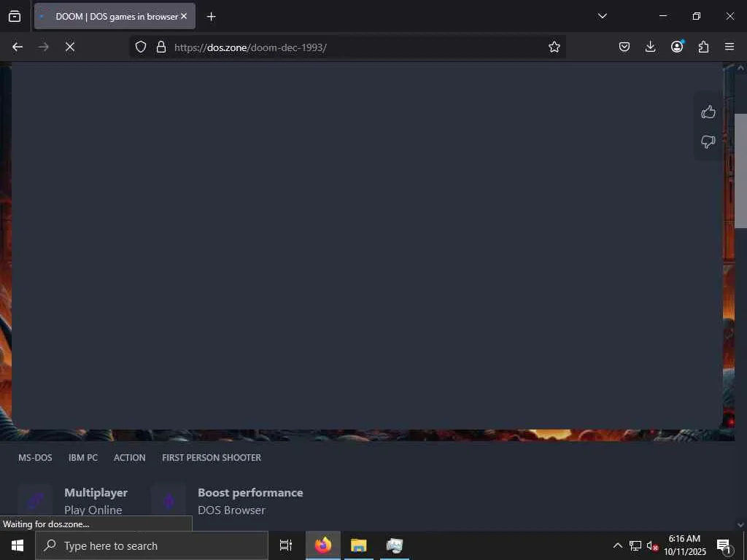The height and width of the screenshot is (560, 747).
Task: View site security padlock info
Action: [161, 47]
